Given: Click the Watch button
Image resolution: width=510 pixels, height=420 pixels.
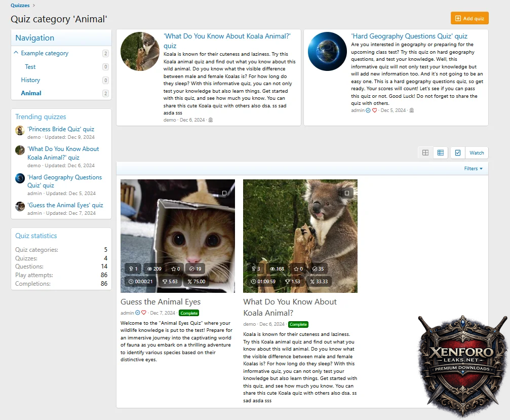Looking at the screenshot, I should (477, 153).
